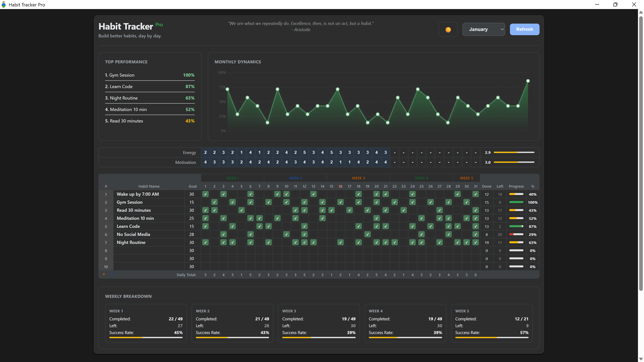The width and height of the screenshot is (644, 362).
Task: Click the Habit Tracker Pro app icon in title bar
Action: pos(3,4)
